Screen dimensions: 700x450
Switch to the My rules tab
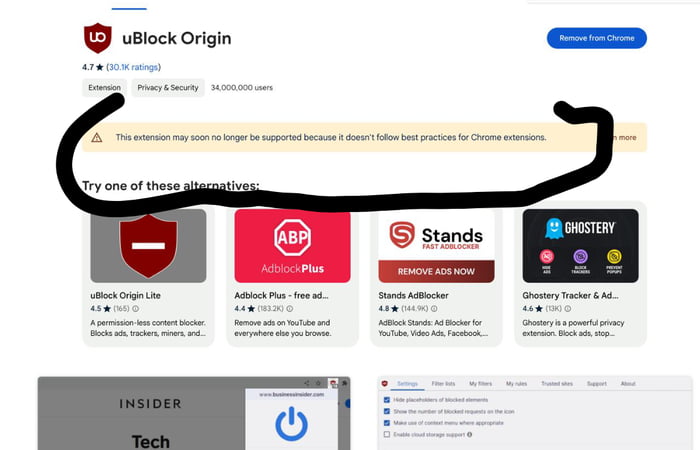coord(517,383)
